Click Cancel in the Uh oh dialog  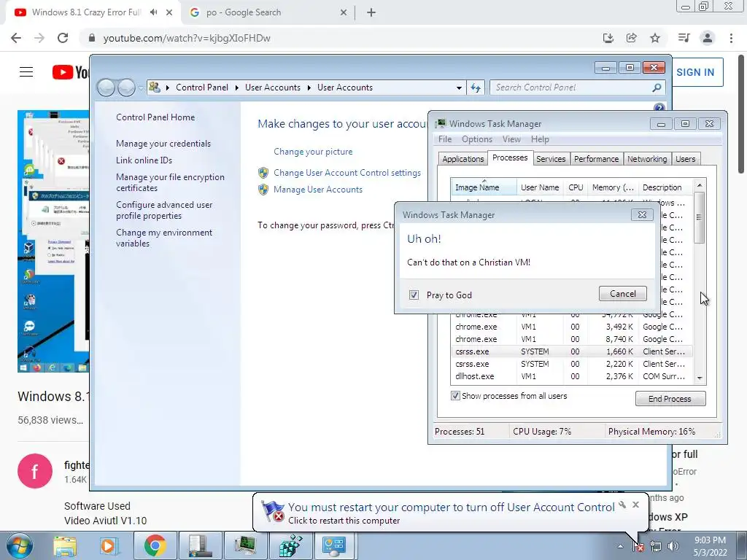(x=623, y=294)
